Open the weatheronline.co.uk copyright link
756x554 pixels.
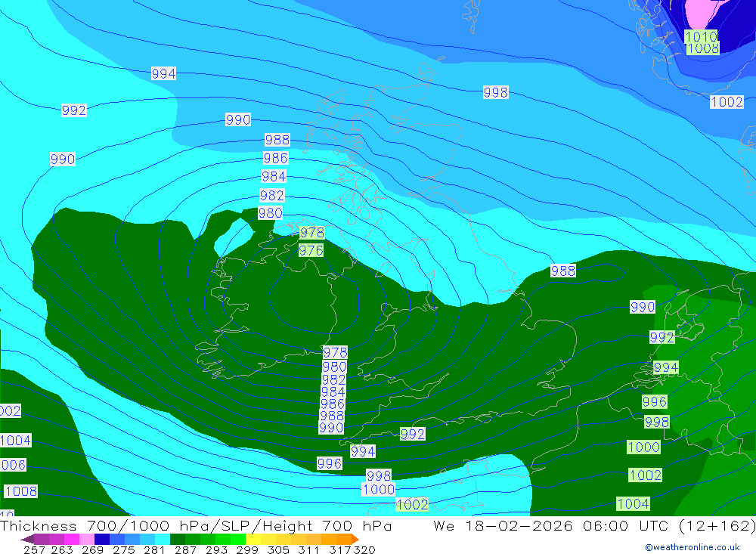[x=692, y=547]
